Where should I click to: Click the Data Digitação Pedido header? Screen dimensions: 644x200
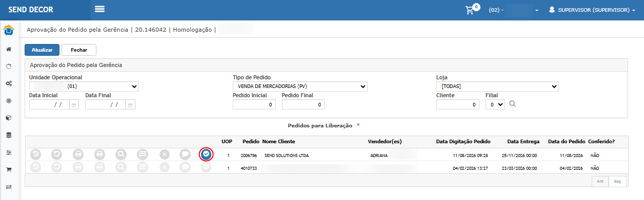click(463, 141)
